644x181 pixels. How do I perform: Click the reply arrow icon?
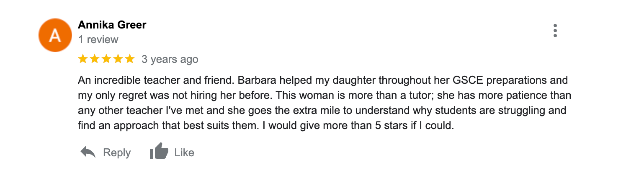(88, 153)
